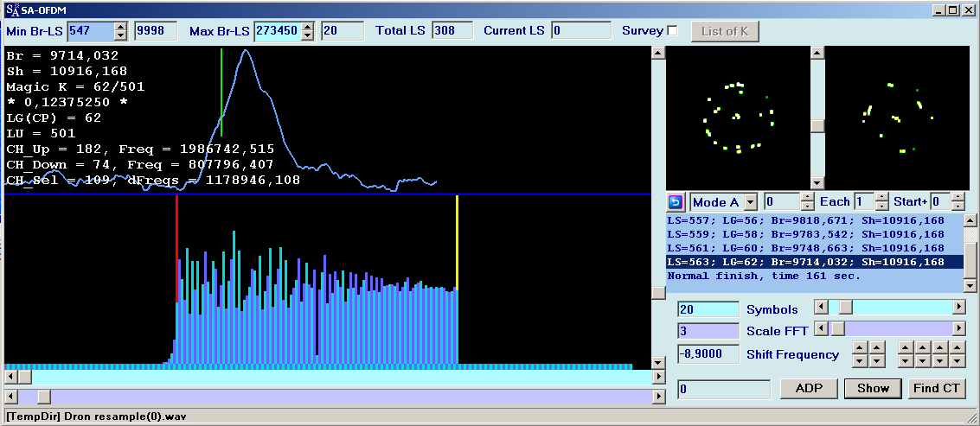Screen dimensions: 980x426
Task: Click left arrow of the cyan horizontal scrollbar
Action: pos(10,378)
